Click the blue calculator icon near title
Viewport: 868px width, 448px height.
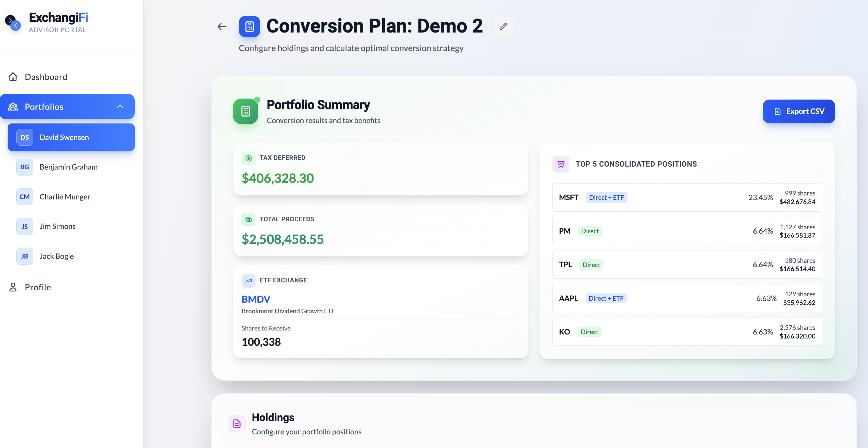(249, 26)
